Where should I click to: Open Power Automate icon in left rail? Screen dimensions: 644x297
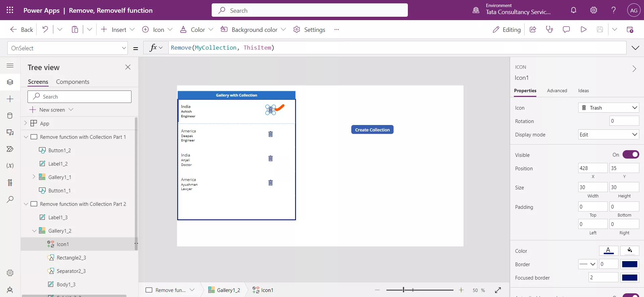click(10, 149)
